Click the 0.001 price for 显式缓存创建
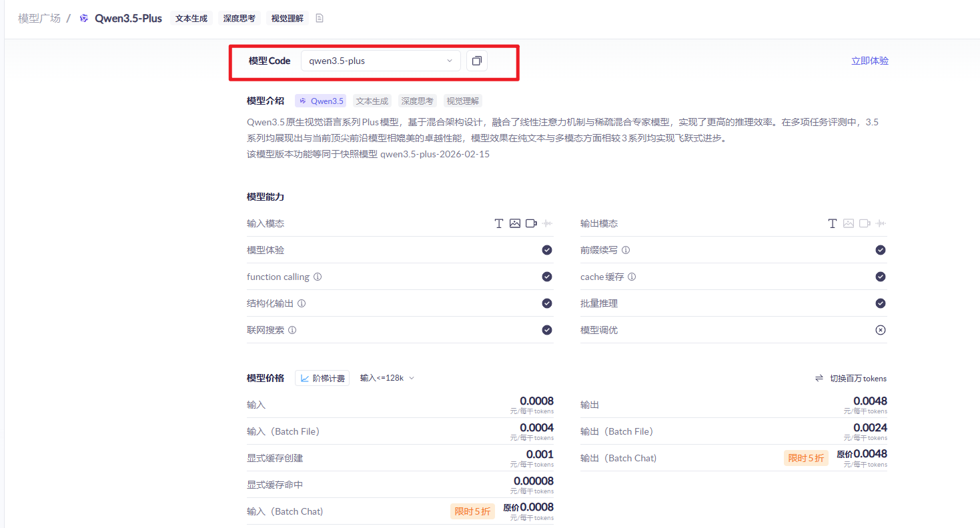The width and height of the screenshot is (980, 528). tap(540, 454)
